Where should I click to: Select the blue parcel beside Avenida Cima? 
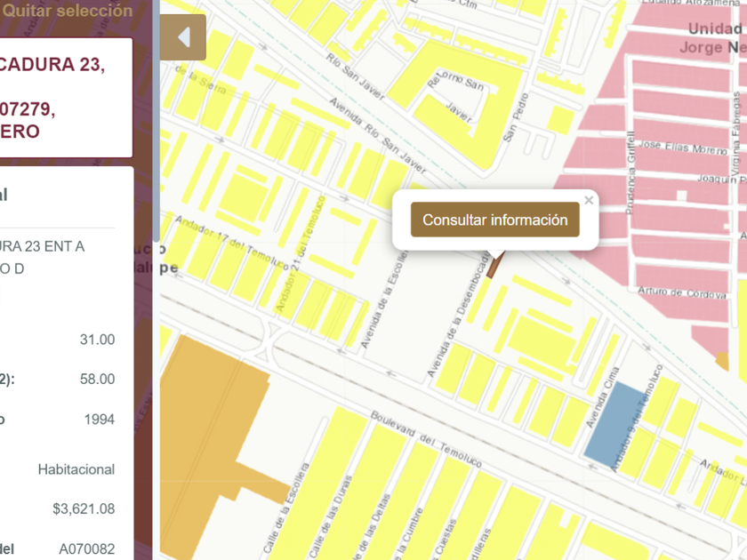tap(614, 423)
